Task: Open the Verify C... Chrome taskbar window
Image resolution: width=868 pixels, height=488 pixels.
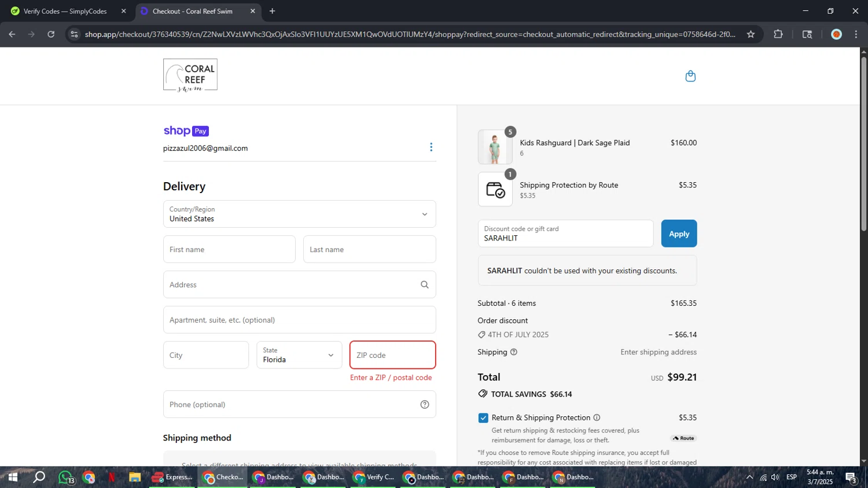Action: pyautogui.click(x=374, y=477)
